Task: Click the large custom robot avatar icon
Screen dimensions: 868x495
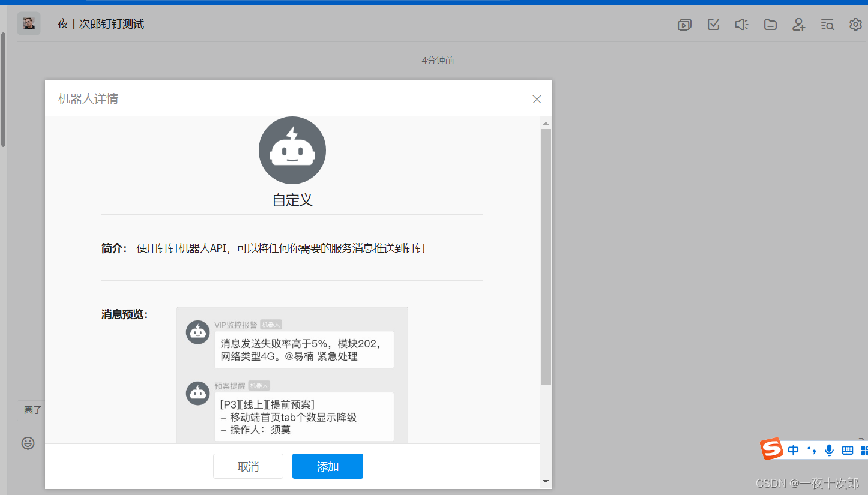Action: coord(292,150)
